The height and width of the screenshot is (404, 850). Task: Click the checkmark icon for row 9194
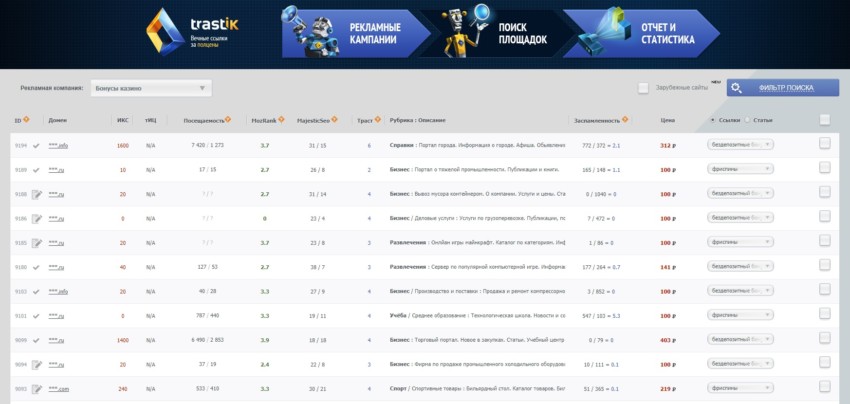(x=36, y=146)
